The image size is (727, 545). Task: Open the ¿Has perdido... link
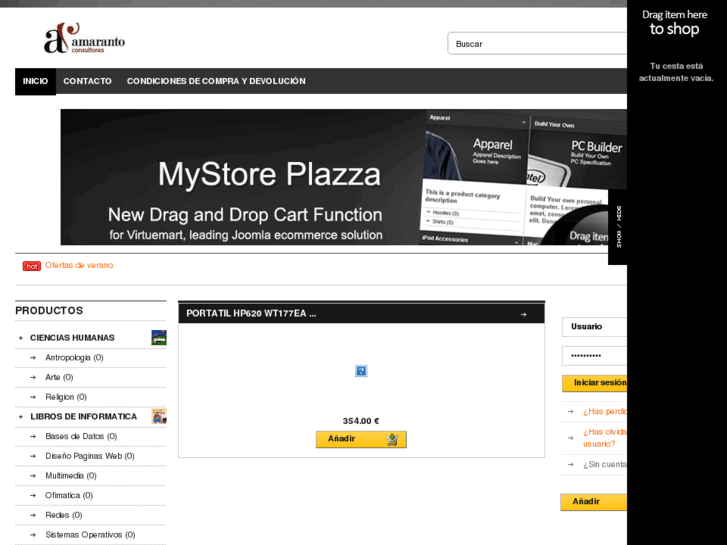pyautogui.click(x=605, y=411)
